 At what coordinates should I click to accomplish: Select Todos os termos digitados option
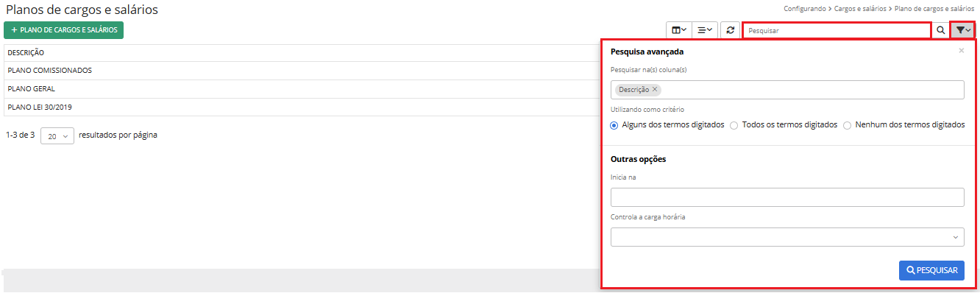734,125
